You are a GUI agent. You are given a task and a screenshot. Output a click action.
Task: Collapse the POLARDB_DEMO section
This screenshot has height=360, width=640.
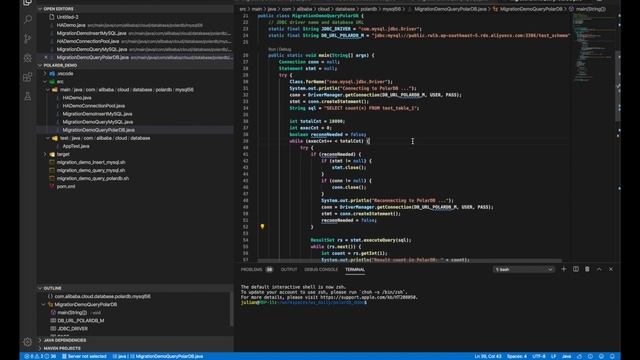point(40,65)
